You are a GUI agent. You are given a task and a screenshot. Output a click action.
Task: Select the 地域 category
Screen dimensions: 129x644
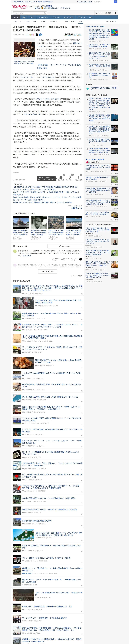(80, 22)
